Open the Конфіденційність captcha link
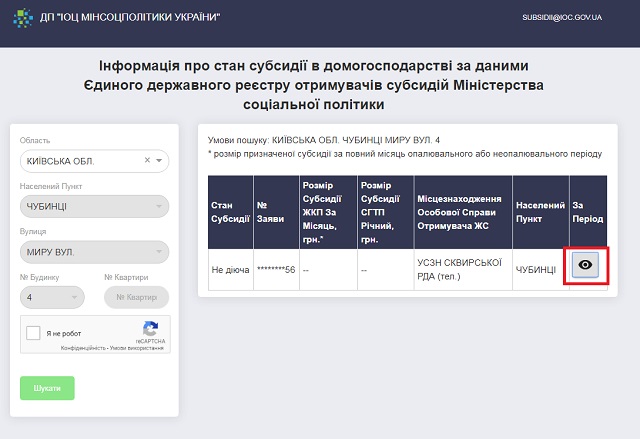Viewport: 640px width, 439px height. pyautogui.click(x=85, y=346)
